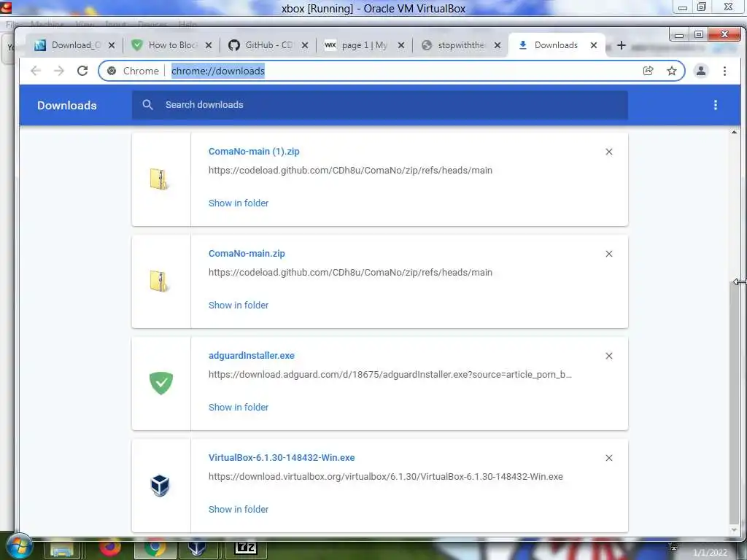Open Chrome's three-dot main menu
747x560 pixels.
coord(724,71)
